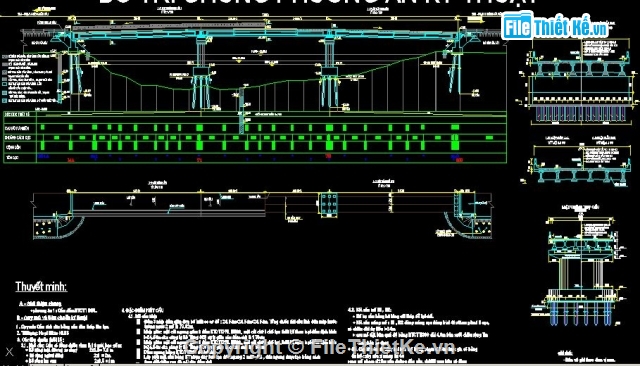
Task: Select the borehole column at mid-span
Action: [242, 106]
